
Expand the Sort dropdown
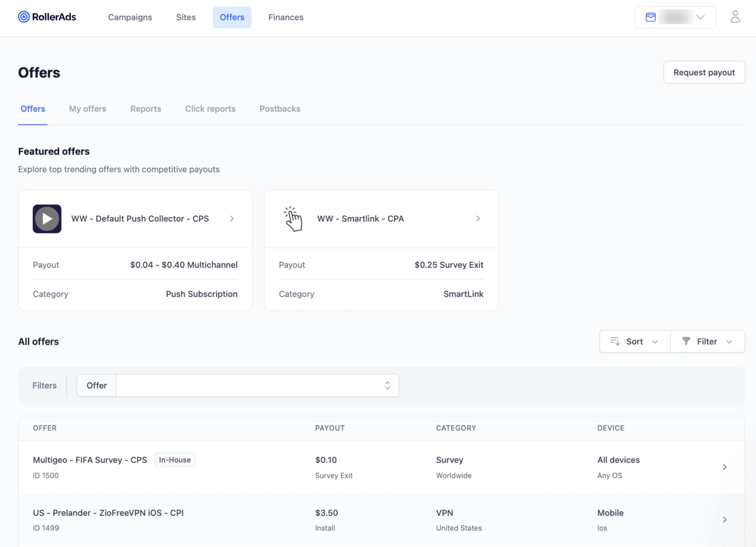635,341
